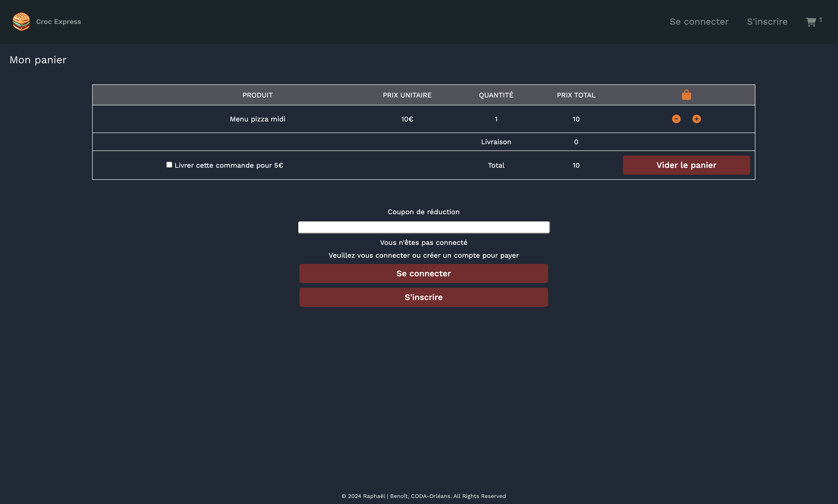Enable delivery checkbox for this order
The width and height of the screenshot is (838, 504).
pyautogui.click(x=169, y=165)
